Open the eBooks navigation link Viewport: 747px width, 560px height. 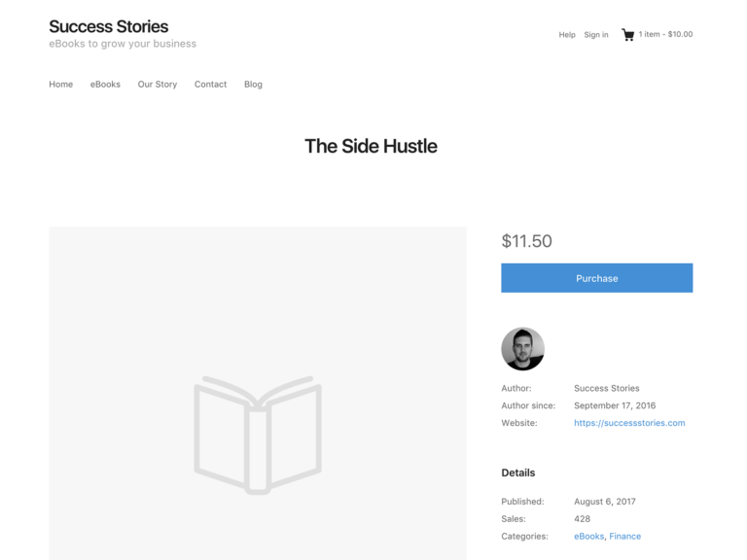(105, 85)
